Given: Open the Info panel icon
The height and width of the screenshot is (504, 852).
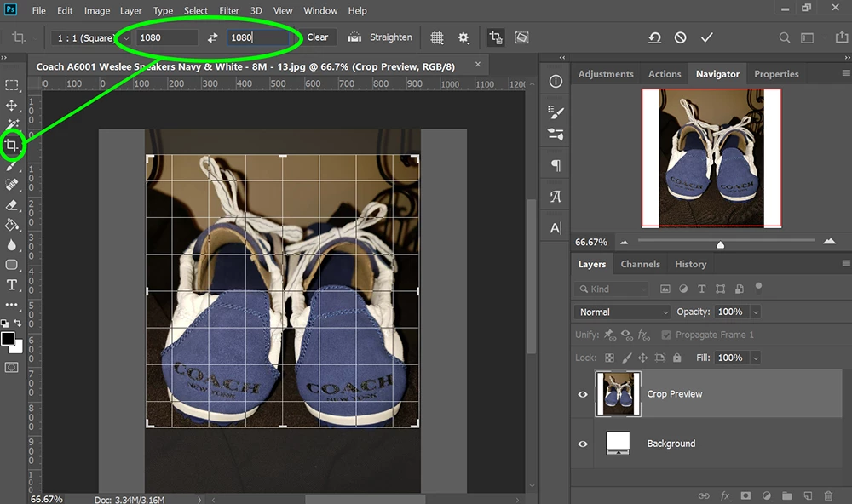Looking at the screenshot, I should coord(556,82).
